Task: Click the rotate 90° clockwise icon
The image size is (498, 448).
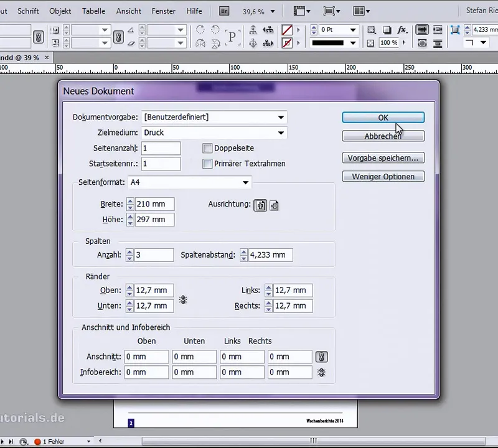Action: point(200,30)
